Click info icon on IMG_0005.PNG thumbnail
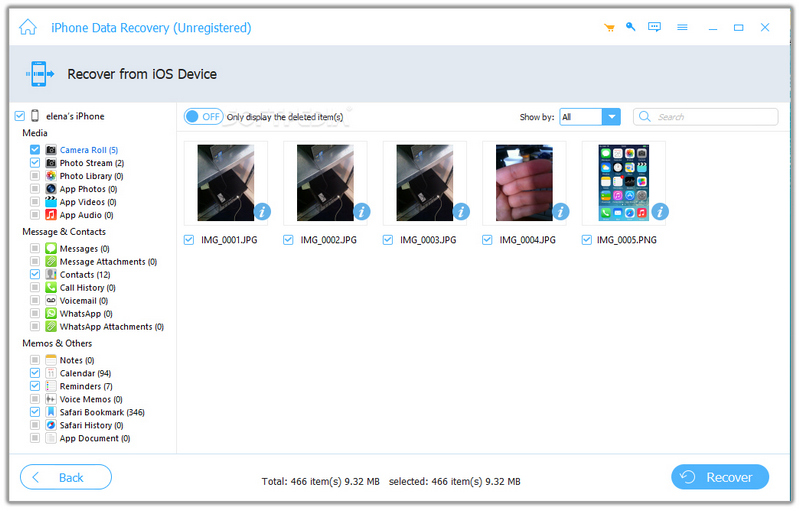This screenshot has width=800, height=511. click(660, 211)
